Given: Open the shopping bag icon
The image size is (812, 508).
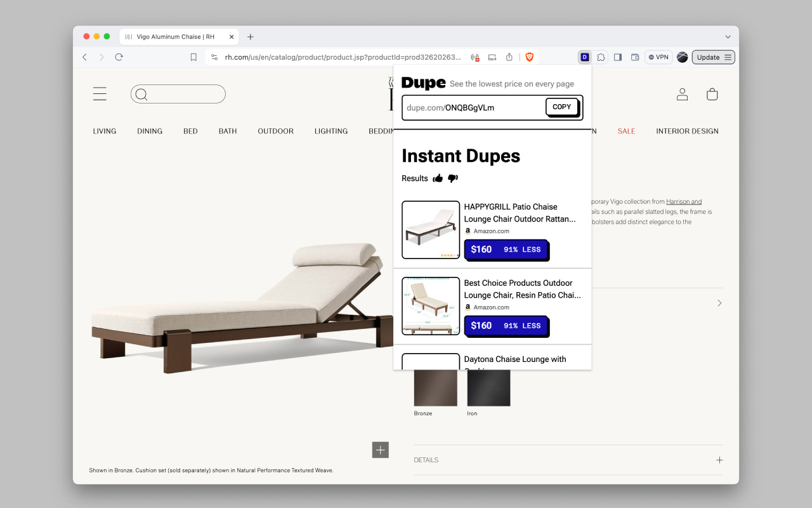Looking at the screenshot, I should pos(712,94).
